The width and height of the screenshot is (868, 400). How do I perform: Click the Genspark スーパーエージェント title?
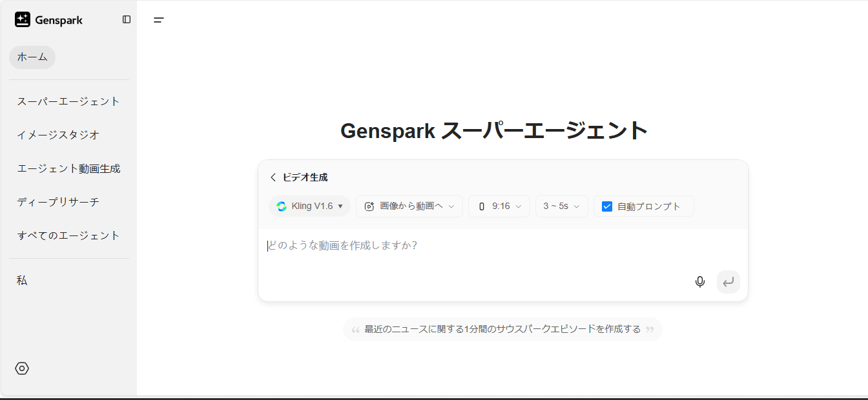point(494,131)
